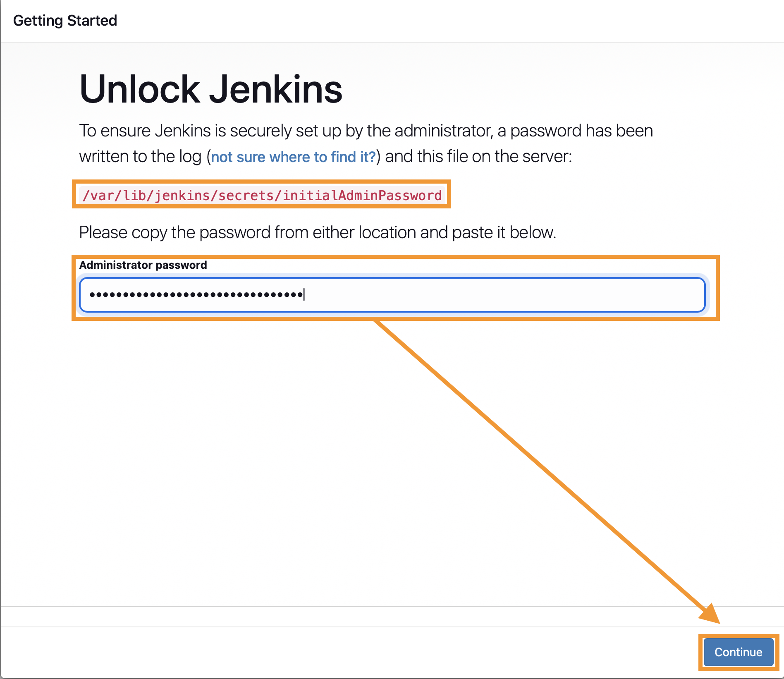Click the masked password dots
Viewport: 784px width, 679px height.
tap(196, 295)
